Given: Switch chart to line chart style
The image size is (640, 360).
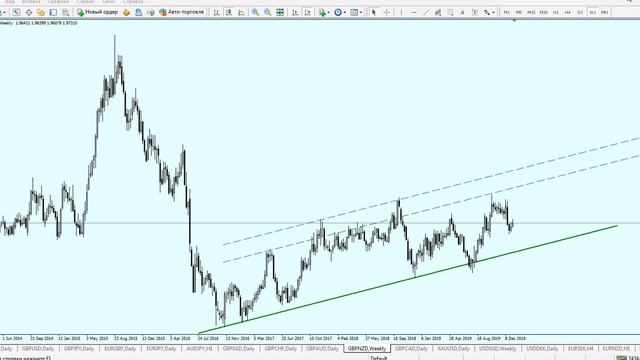Looking at the screenshot, I should pyautogui.click(x=241, y=13).
